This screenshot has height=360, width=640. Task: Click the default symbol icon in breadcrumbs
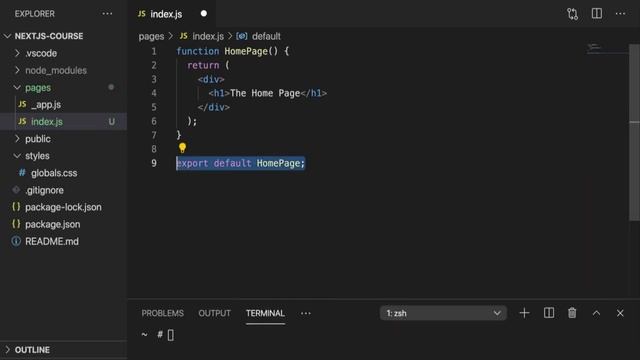(x=242, y=36)
